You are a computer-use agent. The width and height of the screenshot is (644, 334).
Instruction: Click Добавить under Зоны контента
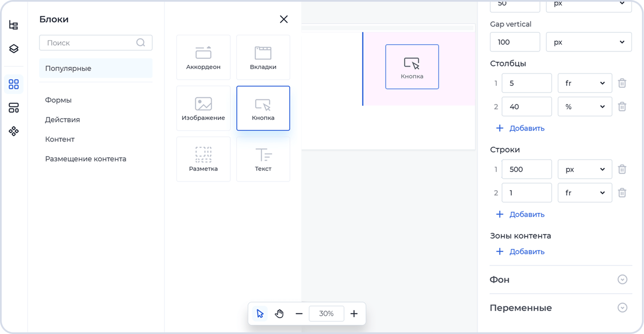(521, 252)
